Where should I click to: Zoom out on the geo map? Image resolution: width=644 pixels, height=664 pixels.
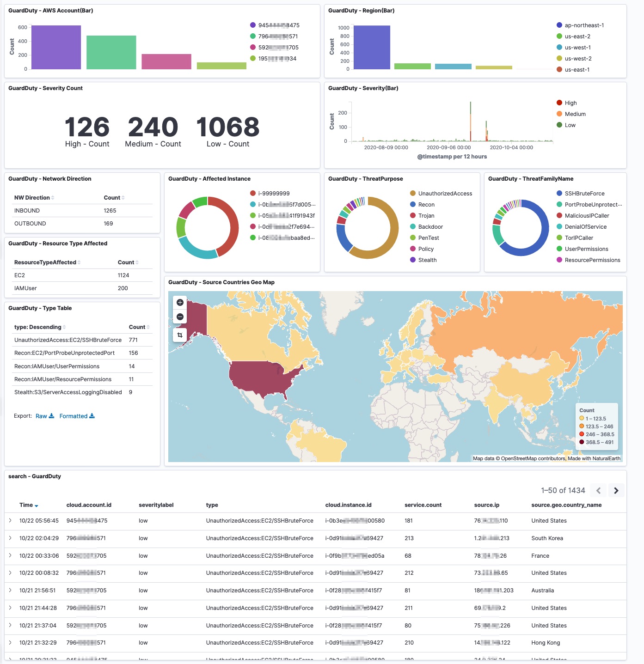(180, 317)
